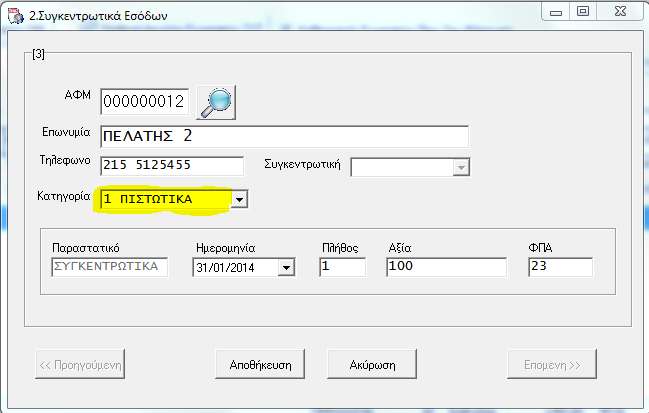Click the app icon in title bar
This screenshot has width=649, height=413.
pos(15,16)
